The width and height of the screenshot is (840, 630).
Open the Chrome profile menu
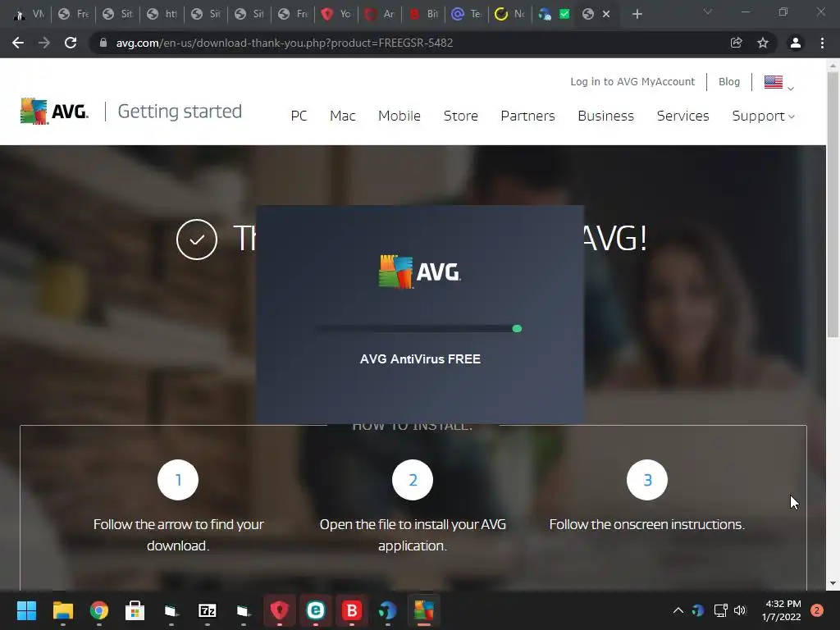(796, 43)
